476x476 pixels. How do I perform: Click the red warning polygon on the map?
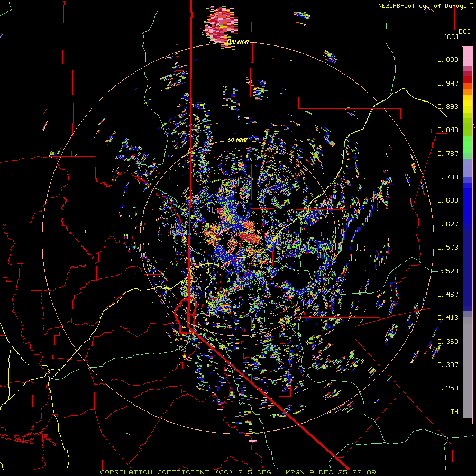click(186, 316)
